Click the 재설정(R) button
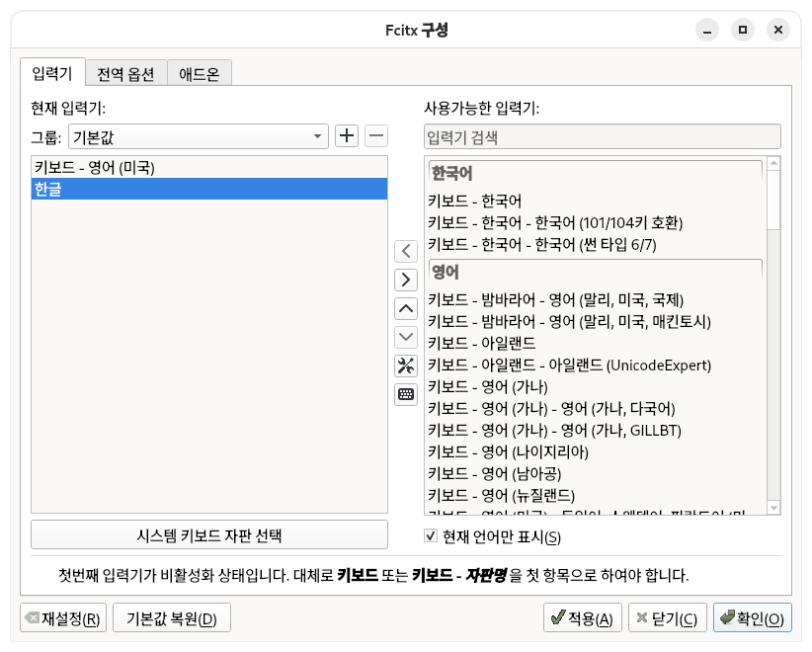Screen dimensions: 812x652 (x=63, y=617)
